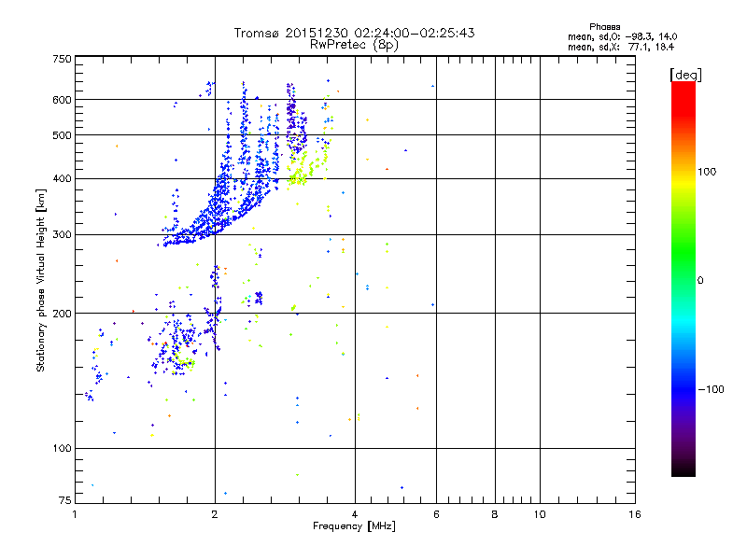
Task: Click the '400' height axis label
Action: coord(62,179)
